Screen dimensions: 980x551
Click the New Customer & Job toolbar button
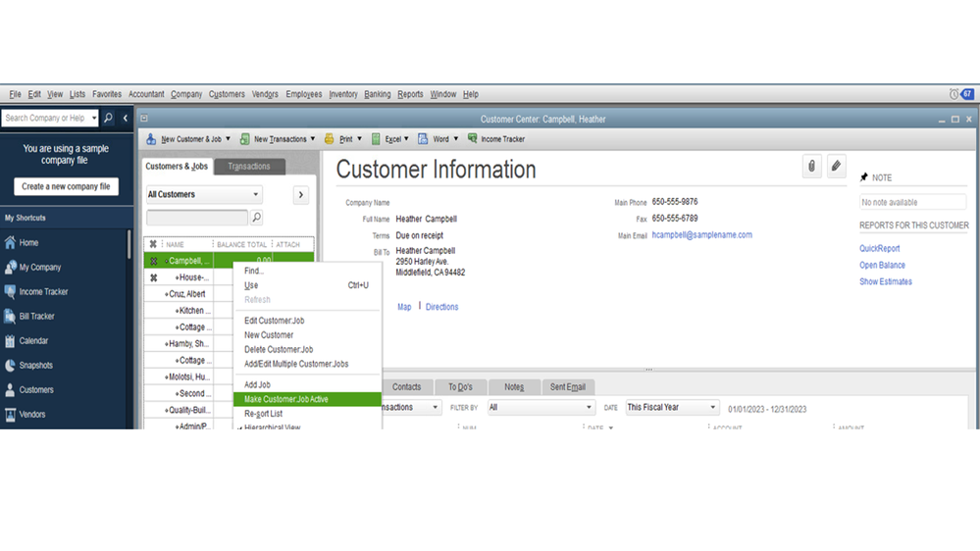pyautogui.click(x=187, y=138)
